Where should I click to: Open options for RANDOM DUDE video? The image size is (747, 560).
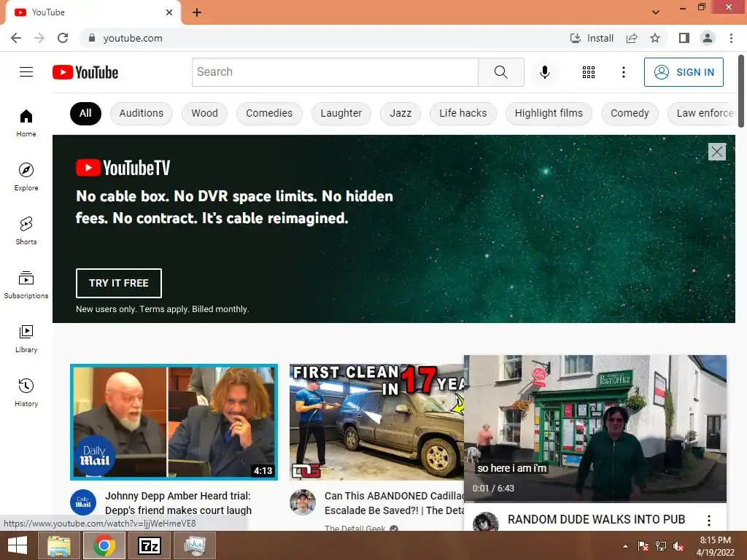(x=709, y=521)
